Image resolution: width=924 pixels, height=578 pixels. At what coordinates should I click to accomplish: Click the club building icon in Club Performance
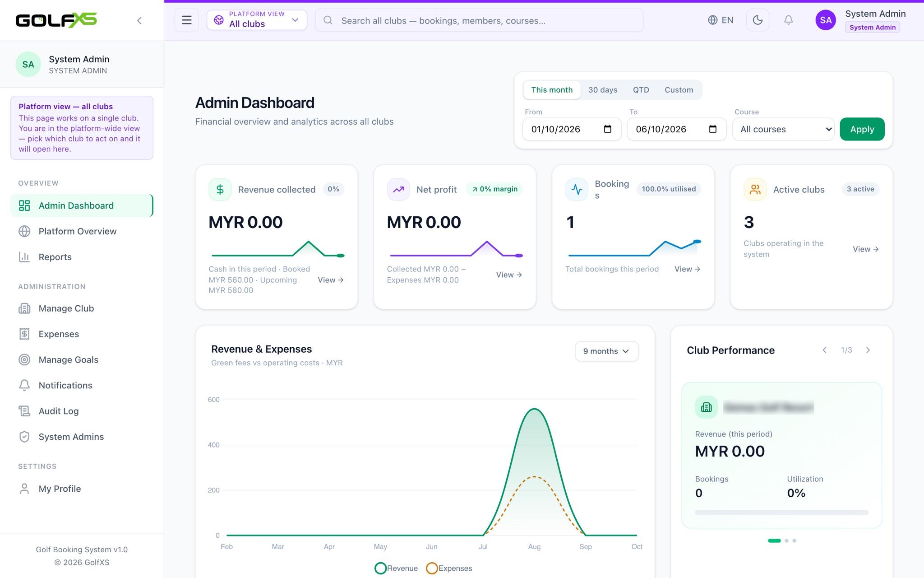(707, 407)
